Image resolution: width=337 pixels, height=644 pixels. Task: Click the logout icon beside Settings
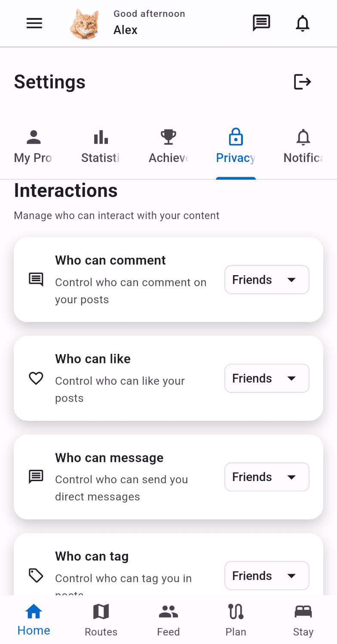(302, 82)
